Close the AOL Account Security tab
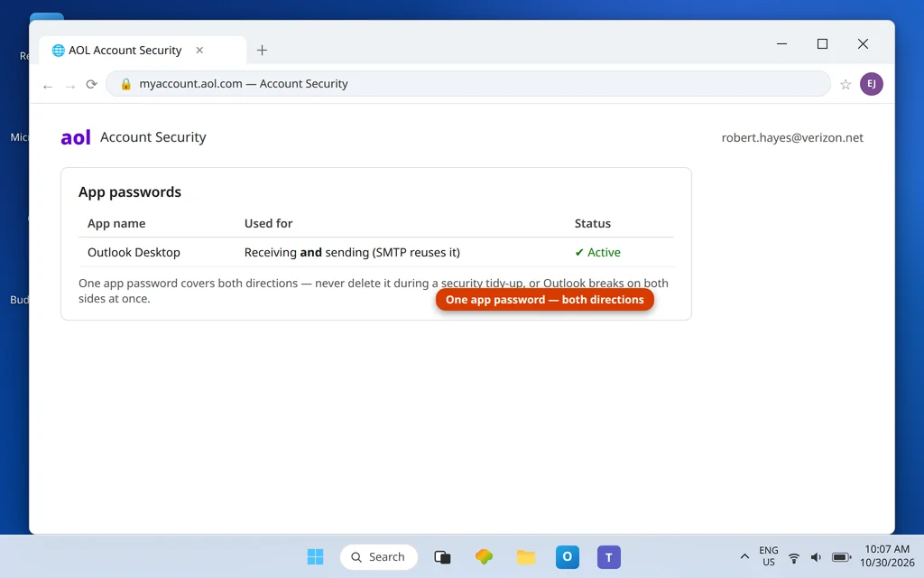This screenshot has width=924, height=578. 199,51
